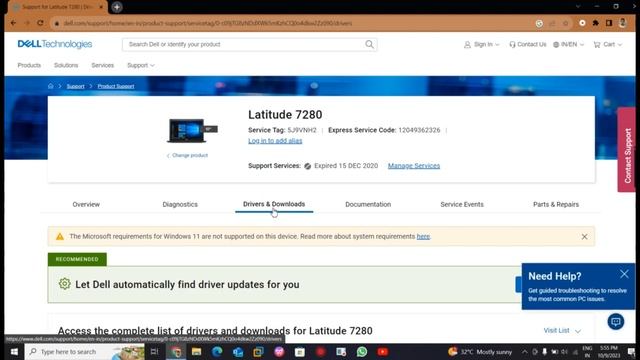This screenshot has width=640, height=360.
Task: Bookmark this page with the star icon
Action: click(x=566, y=23)
